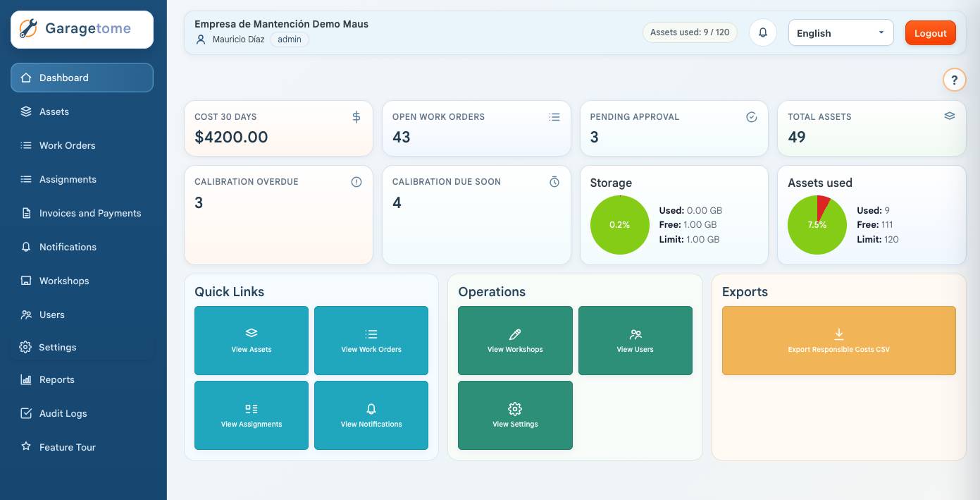Click the Open Work Orders count 43
The image size is (980, 500).
pos(402,137)
